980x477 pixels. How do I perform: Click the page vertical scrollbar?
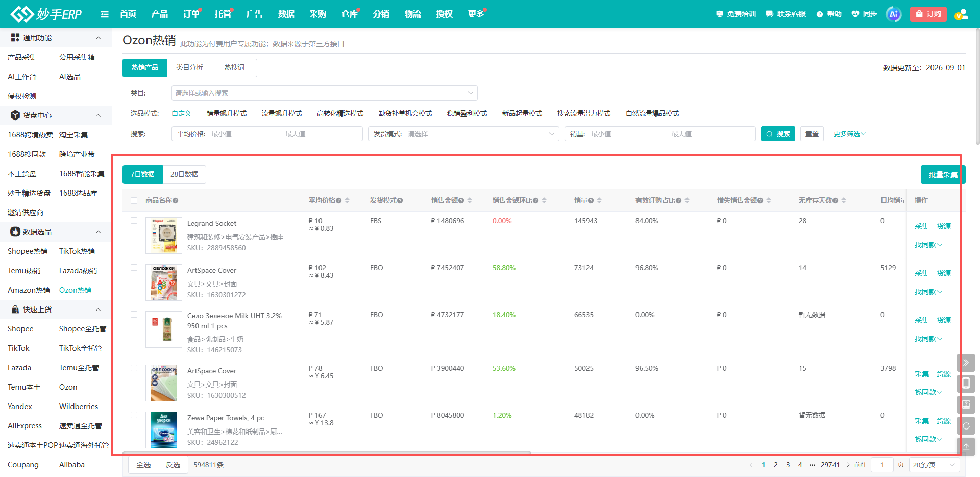977,87
